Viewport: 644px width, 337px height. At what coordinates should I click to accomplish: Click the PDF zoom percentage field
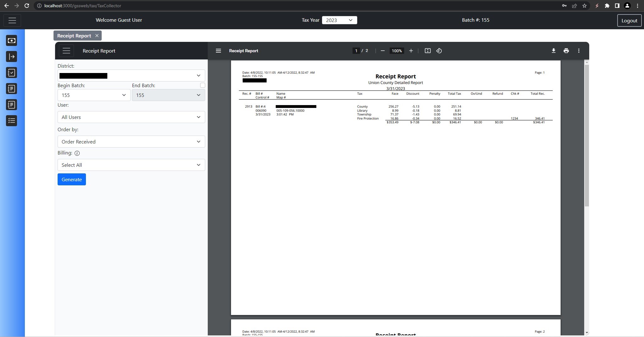[x=397, y=51]
